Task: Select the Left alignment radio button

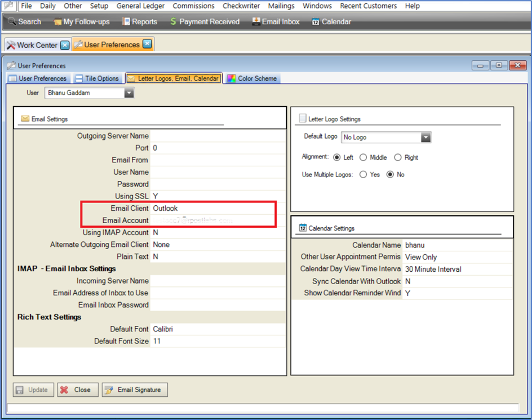Action: point(337,158)
